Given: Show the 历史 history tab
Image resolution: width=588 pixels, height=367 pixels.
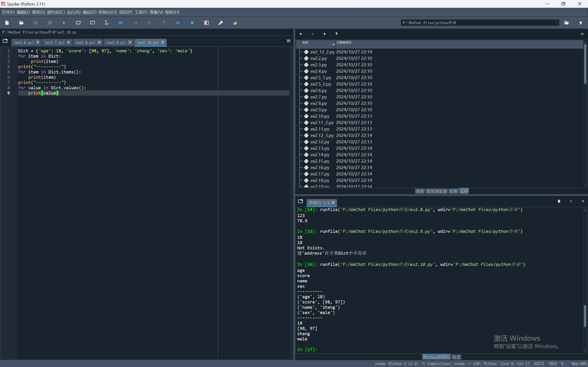Looking at the screenshot, I should coord(456,357).
